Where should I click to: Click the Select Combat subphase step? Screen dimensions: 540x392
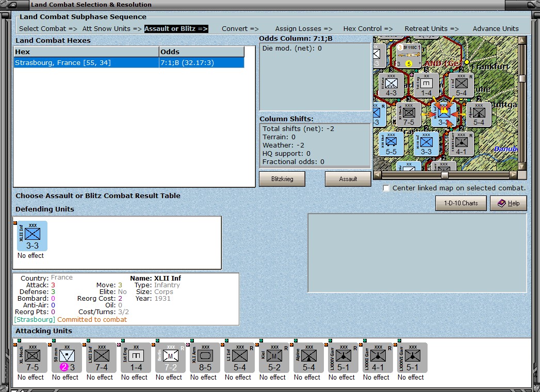48,28
